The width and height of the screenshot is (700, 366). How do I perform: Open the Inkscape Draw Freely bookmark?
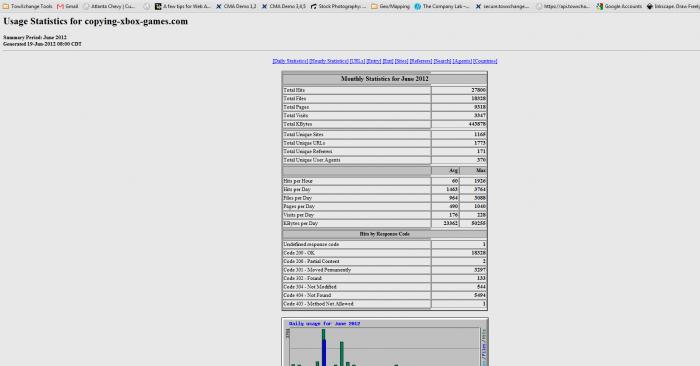tap(673, 6)
